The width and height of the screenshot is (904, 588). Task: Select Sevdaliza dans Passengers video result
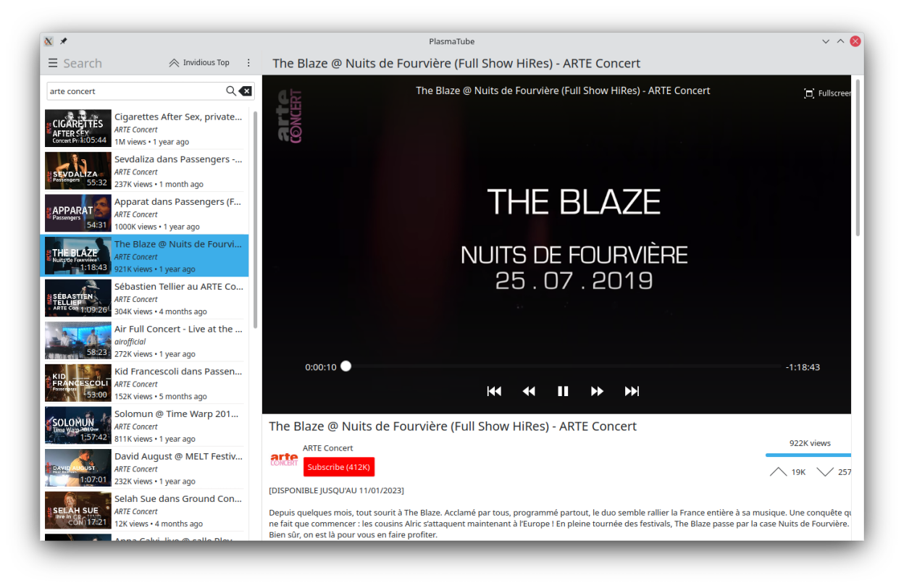tap(177, 171)
